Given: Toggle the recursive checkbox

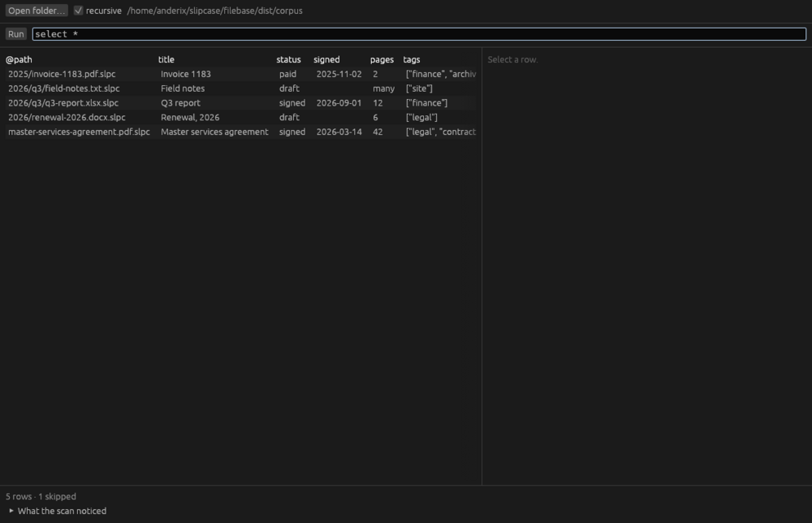Looking at the screenshot, I should (78, 11).
